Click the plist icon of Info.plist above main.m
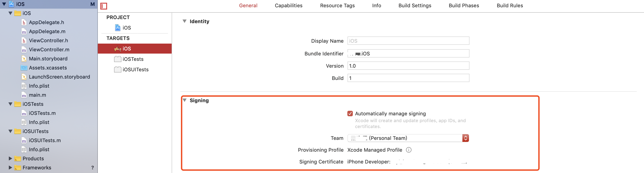Screen dimensions: 644x173 point(24,86)
